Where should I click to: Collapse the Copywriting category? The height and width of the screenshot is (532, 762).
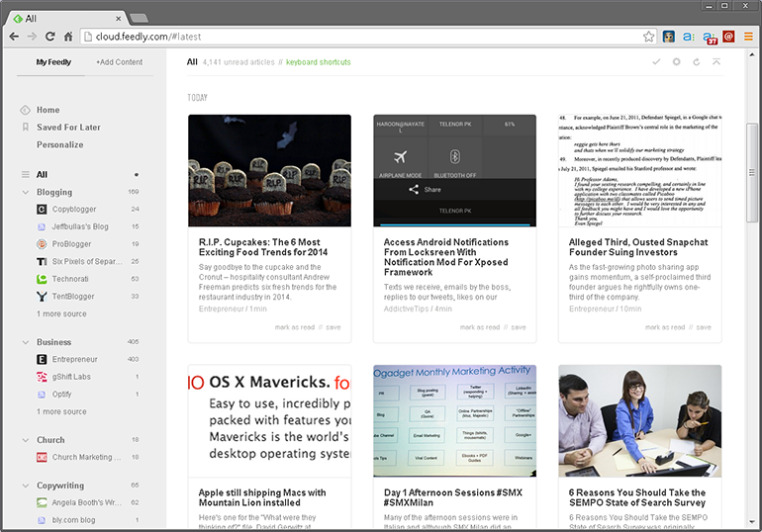click(x=26, y=486)
